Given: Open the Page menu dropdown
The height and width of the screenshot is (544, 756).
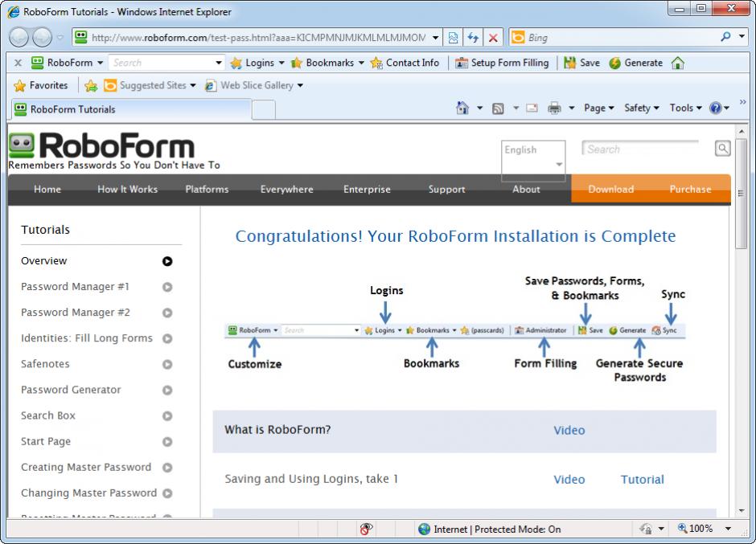Looking at the screenshot, I should 599,108.
